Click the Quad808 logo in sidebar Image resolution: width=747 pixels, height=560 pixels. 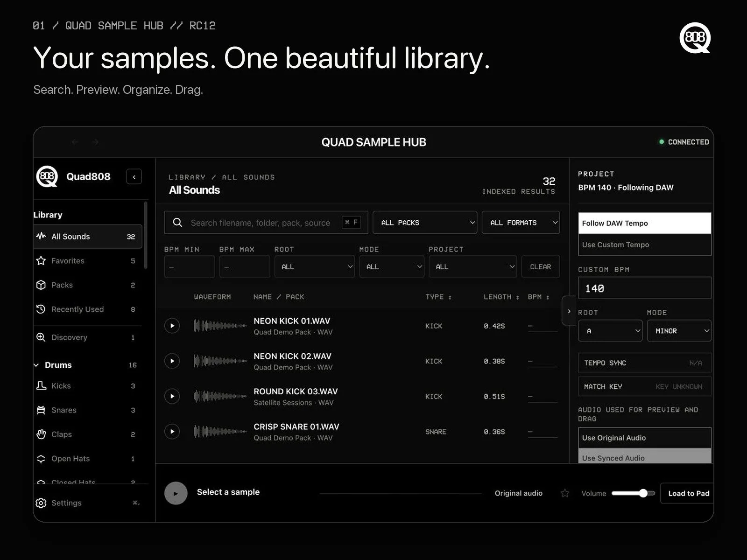coord(47,176)
